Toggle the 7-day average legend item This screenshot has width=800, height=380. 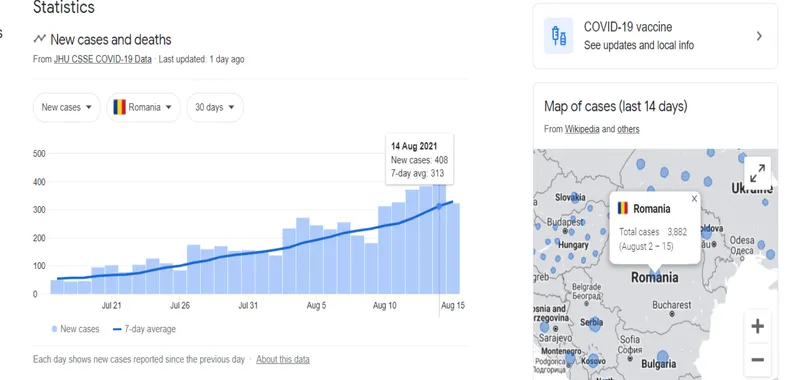(x=144, y=329)
